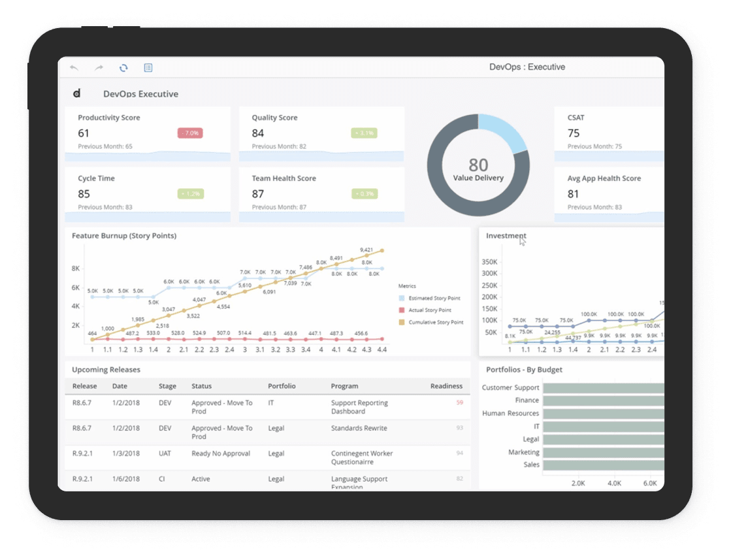
Task: Click the undo back arrow icon
Action: pyautogui.click(x=74, y=67)
